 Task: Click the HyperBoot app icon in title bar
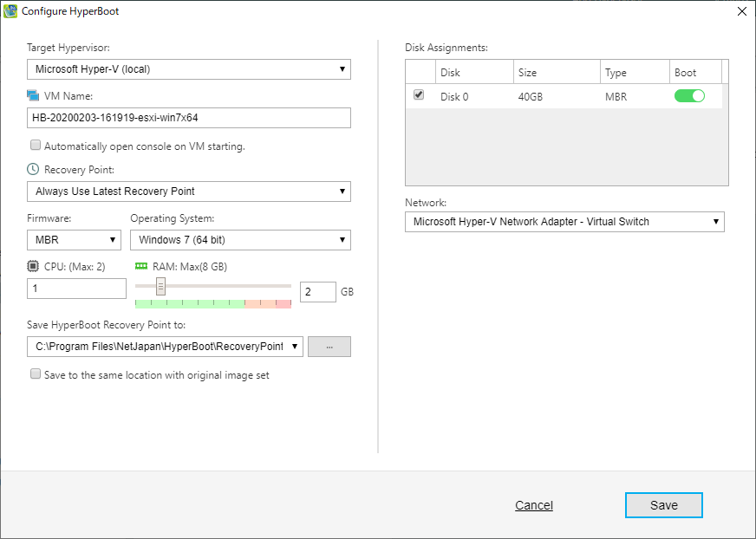tap(11, 11)
